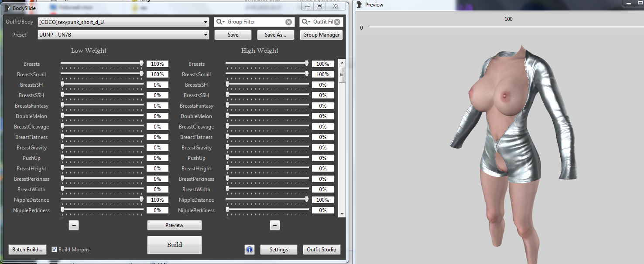Toggle the Build Morphs checkbox
Viewport: 644px width, 264px height.
(55, 250)
